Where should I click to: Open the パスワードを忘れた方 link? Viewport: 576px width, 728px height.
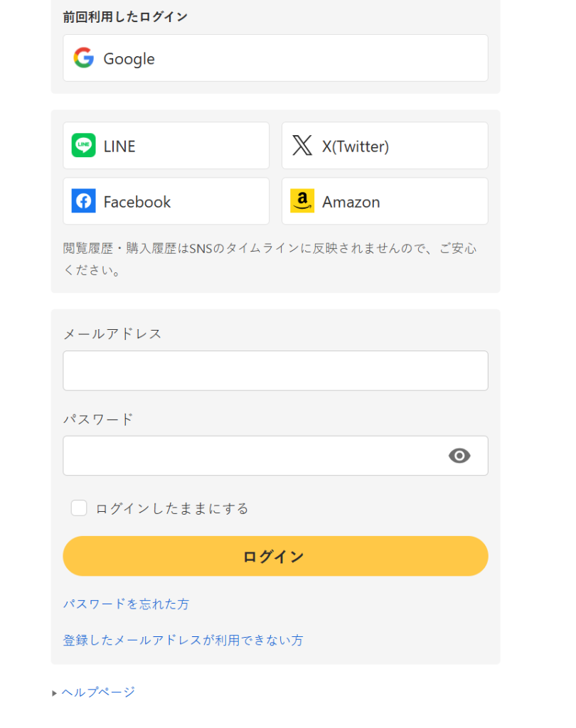click(x=126, y=604)
